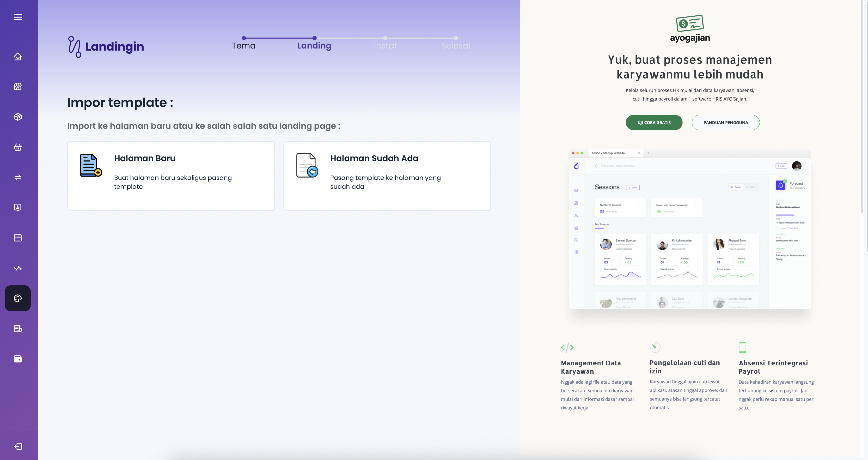Open the shopping basket icon in sidebar
The width and height of the screenshot is (868, 460).
click(x=17, y=147)
